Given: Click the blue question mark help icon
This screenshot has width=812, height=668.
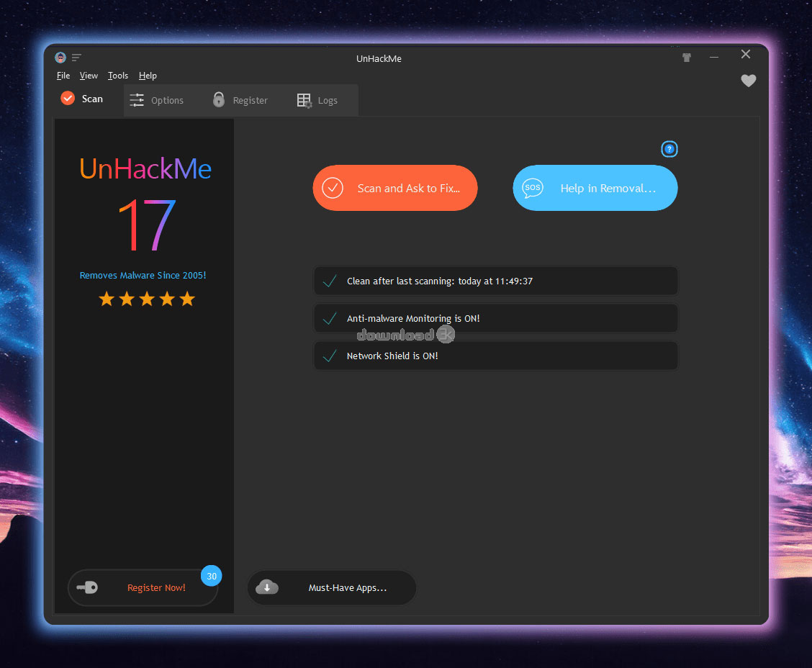Looking at the screenshot, I should (x=669, y=149).
